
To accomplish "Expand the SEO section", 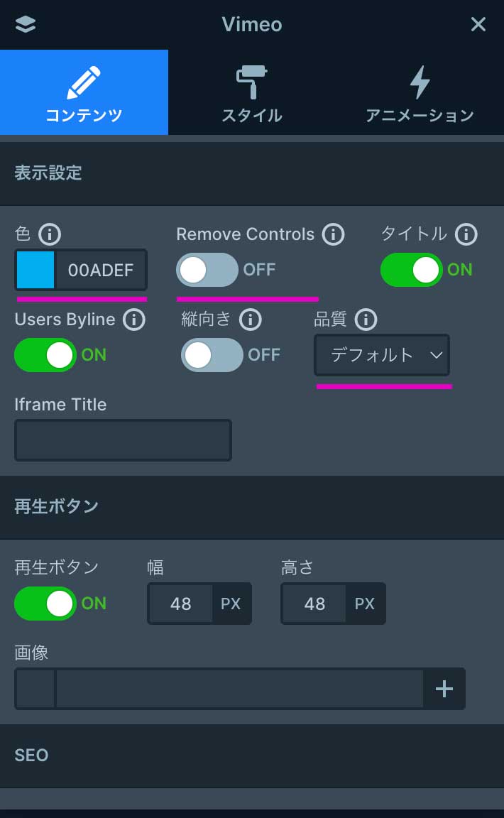I will [252, 755].
